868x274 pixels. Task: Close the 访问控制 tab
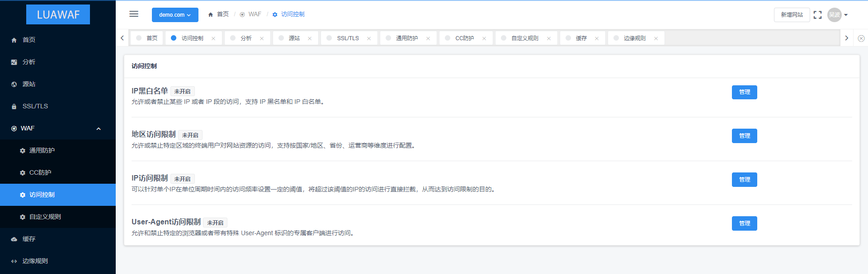[x=213, y=38]
